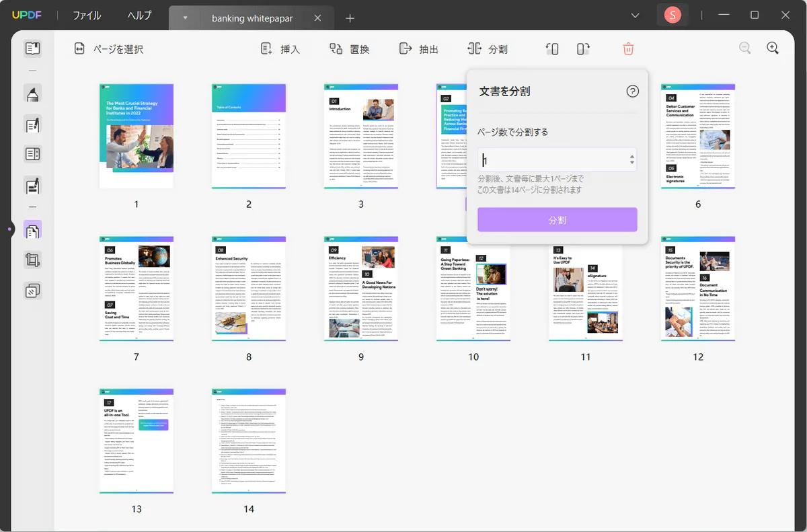Decrease page count with stepper down arrow
Screen dimensions: 807x532
(631, 163)
